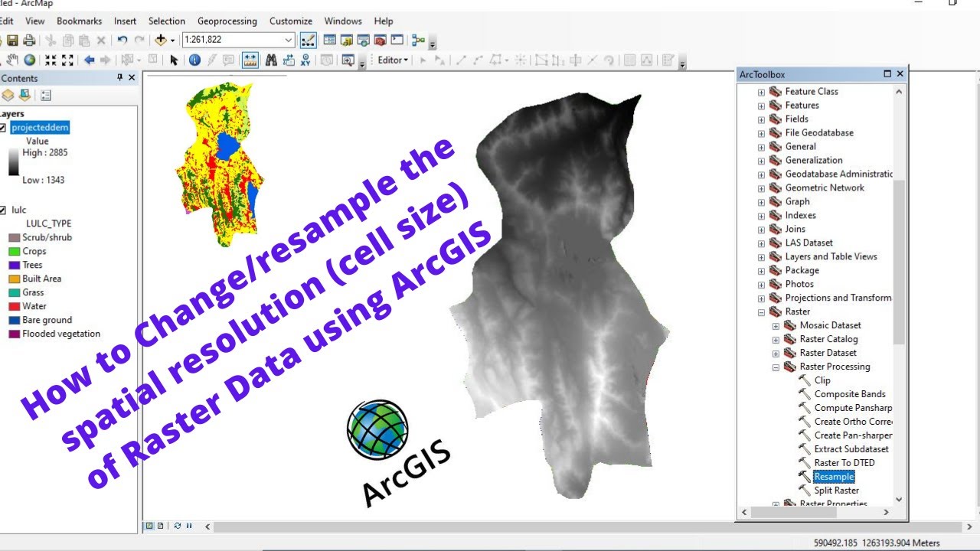Open the Search window icon

pyautogui.click(x=364, y=40)
